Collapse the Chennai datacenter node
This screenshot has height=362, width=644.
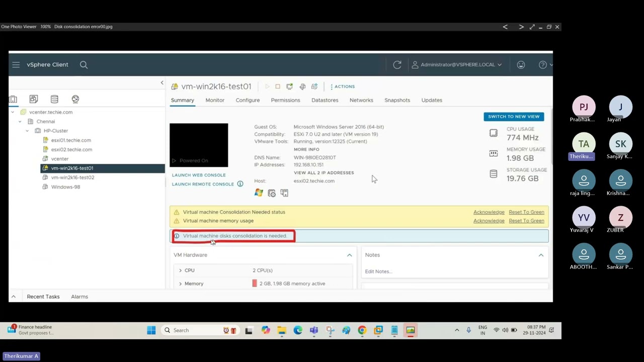[20, 121]
